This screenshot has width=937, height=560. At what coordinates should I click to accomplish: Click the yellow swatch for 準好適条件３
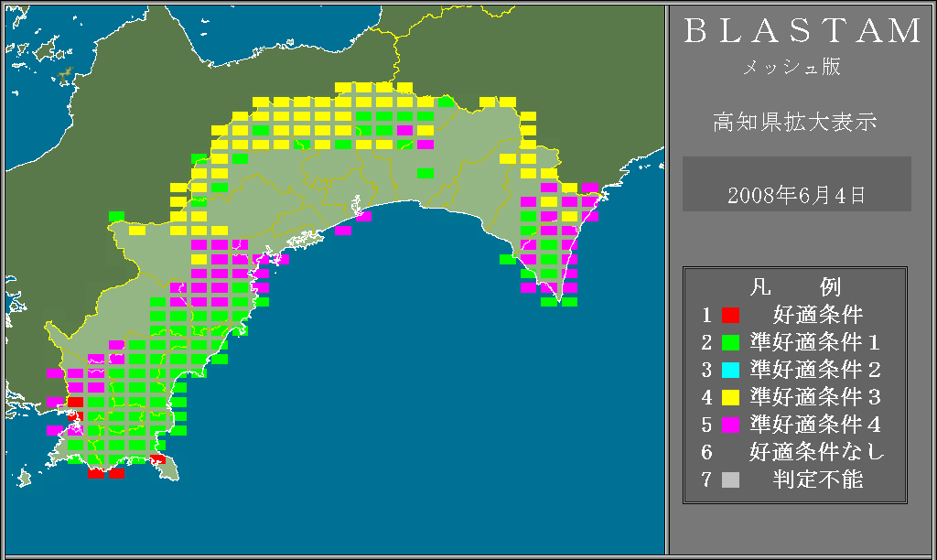coord(730,397)
